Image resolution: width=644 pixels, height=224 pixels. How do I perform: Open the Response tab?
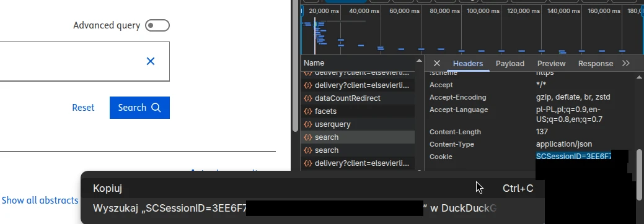point(596,64)
